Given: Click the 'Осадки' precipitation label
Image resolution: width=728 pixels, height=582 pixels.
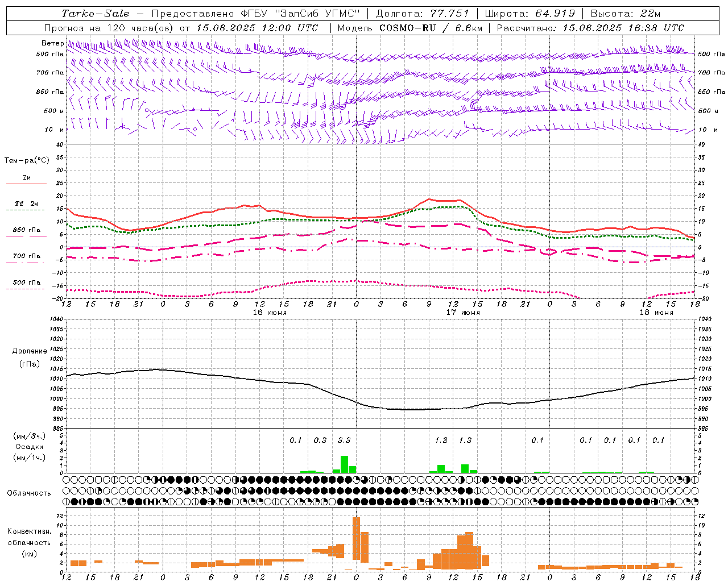Looking at the screenshot, I should click(x=30, y=447).
